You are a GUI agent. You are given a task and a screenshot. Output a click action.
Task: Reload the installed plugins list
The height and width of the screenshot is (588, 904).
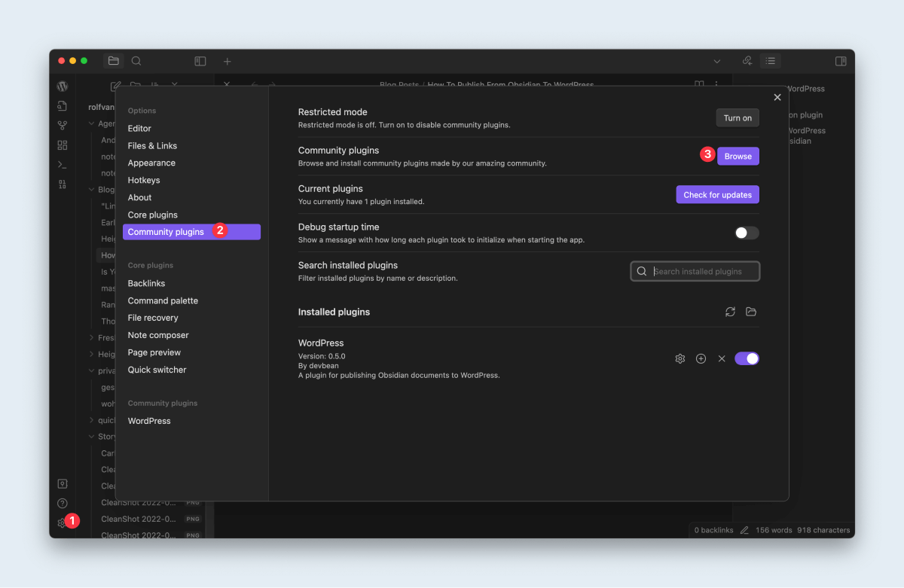(x=730, y=312)
